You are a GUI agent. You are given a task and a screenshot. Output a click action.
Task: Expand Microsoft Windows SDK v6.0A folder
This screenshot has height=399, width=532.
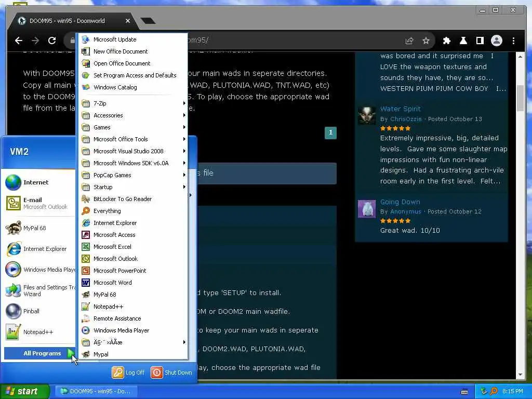point(134,163)
